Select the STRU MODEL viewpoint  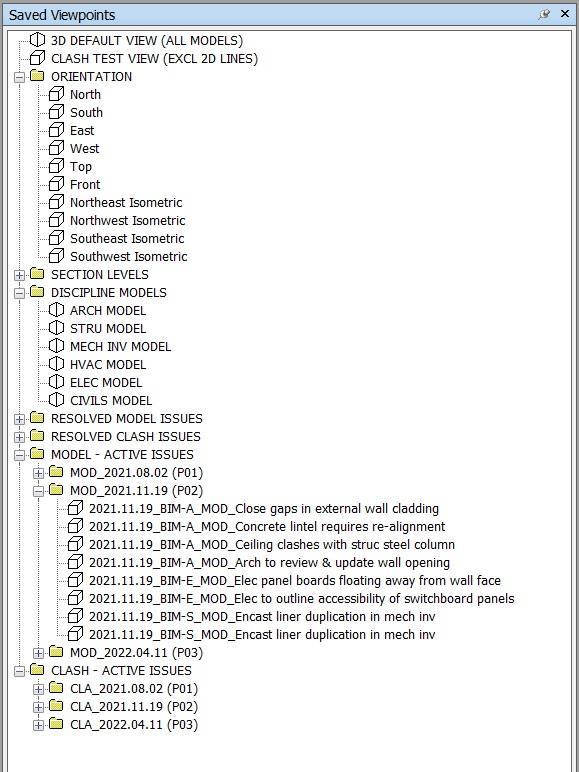pyautogui.click(x=108, y=328)
